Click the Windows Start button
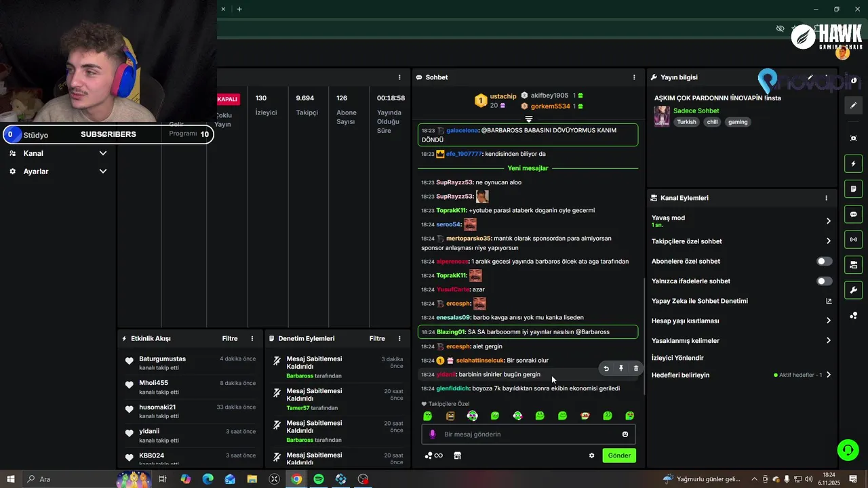Viewport: 868px width, 488px height. (11, 479)
